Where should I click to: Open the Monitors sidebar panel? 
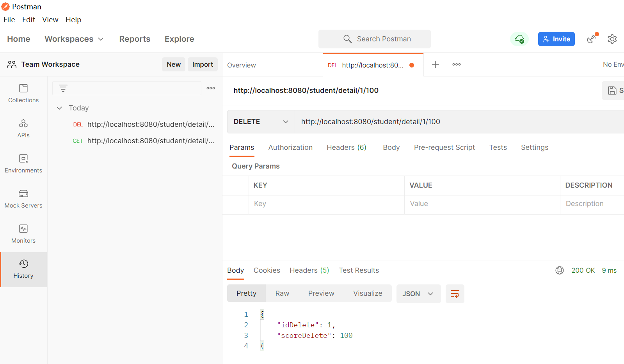click(23, 234)
